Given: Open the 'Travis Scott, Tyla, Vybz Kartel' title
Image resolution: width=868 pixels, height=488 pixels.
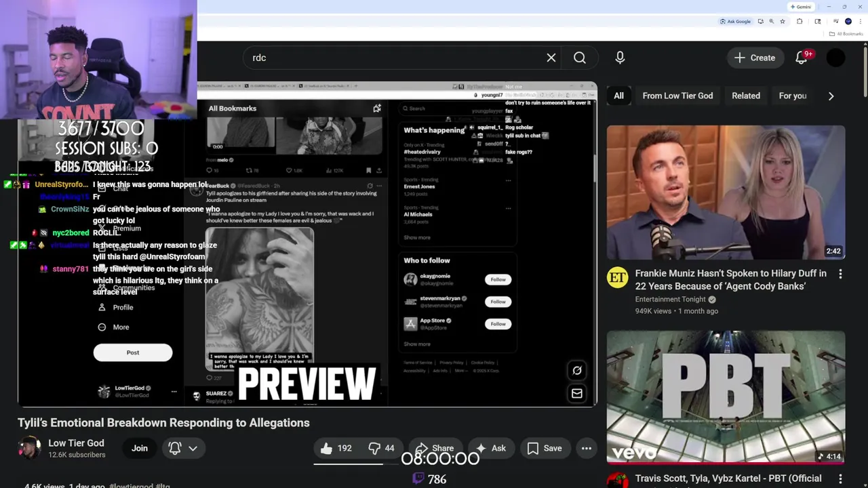Looking at the screenshot, I should tap(728, 479).
